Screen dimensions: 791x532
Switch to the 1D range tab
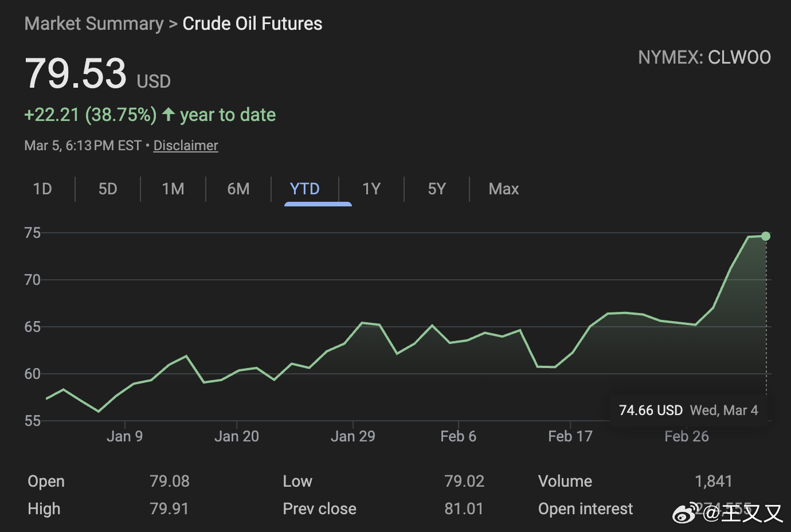pyautogui.click(x=42, y=189)
